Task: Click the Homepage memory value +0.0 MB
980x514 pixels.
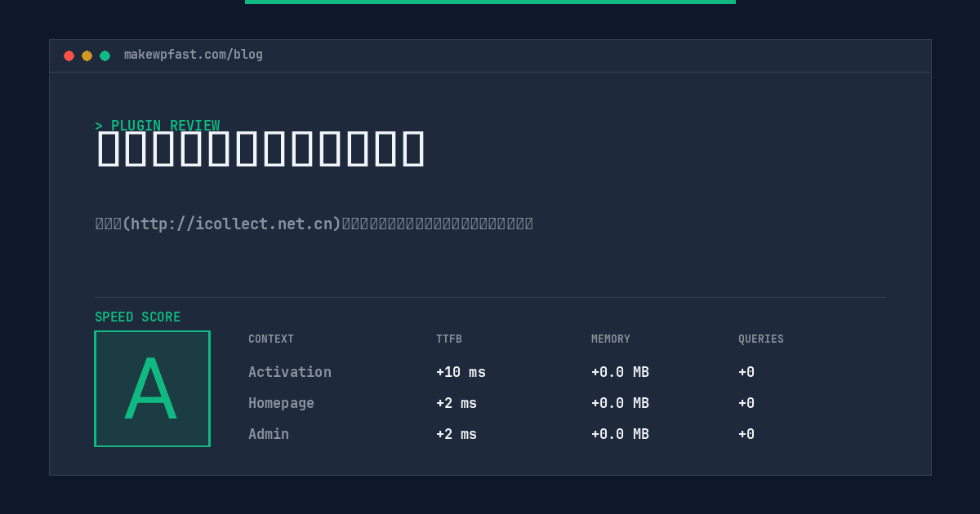Action: pyautogui.click(x=620, y=403)
